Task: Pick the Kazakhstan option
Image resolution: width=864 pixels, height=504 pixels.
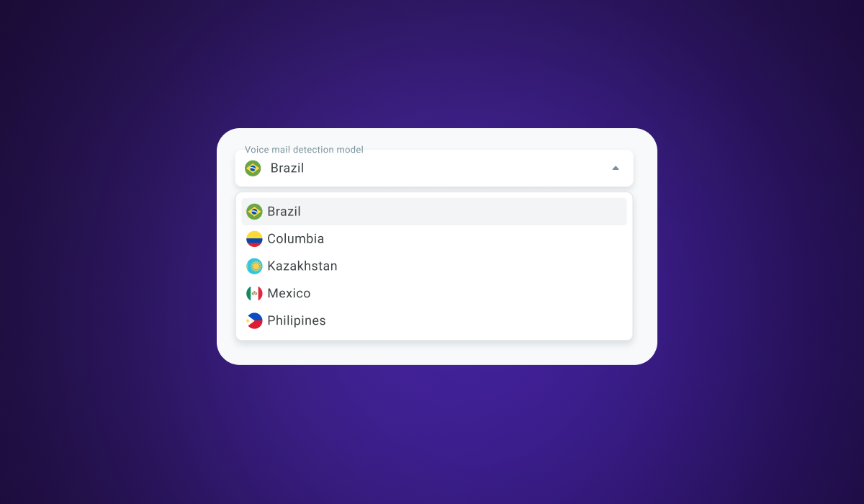Action: 434,266
